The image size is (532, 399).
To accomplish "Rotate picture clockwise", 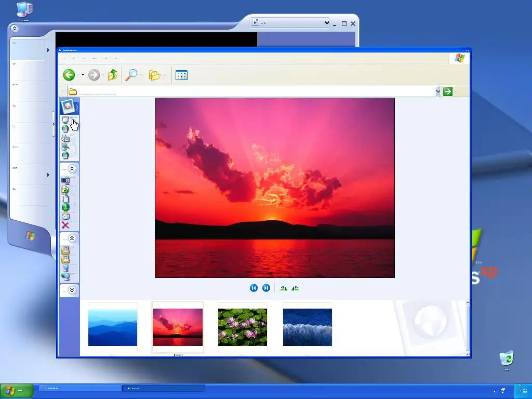I will pyautogui.click(x=283, y=288).
